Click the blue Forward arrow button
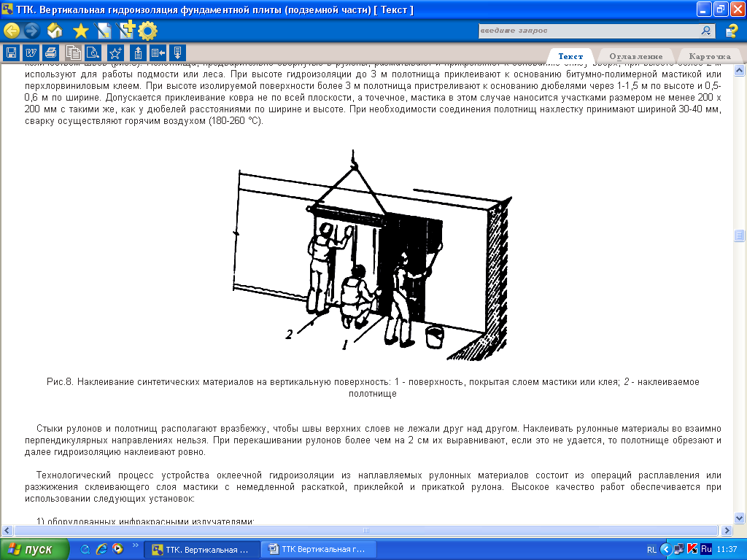This screenshot has width=747, height=560. tap(31, 31)
